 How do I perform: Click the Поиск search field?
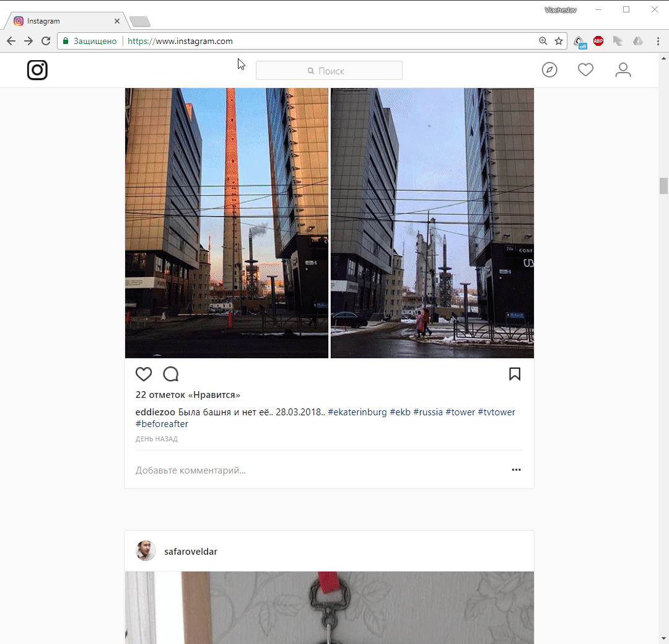point(329,71)
